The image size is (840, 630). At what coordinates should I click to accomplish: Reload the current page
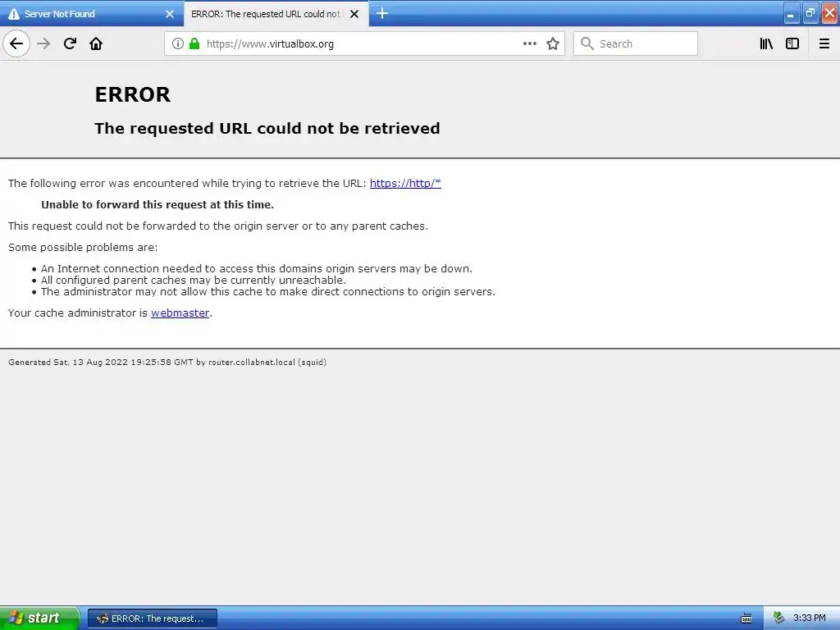tap(70, 43)
